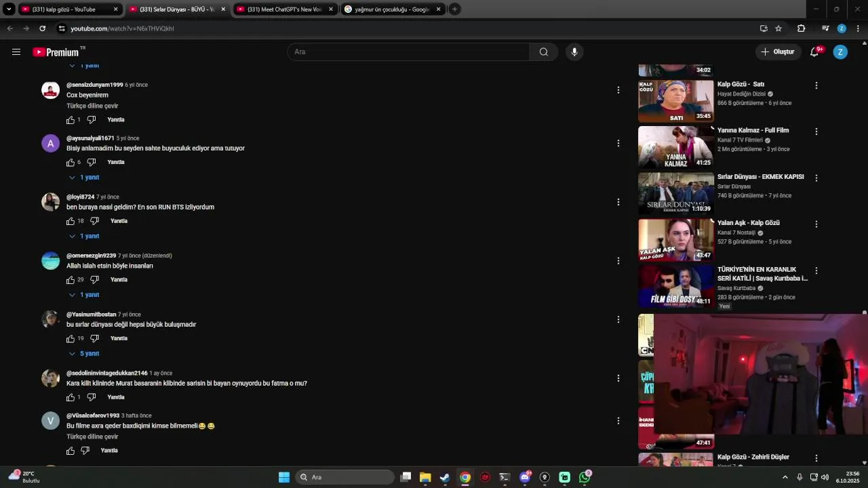Open the YouTube hamburger guide menu
The image size is (868, 488).
16,52
